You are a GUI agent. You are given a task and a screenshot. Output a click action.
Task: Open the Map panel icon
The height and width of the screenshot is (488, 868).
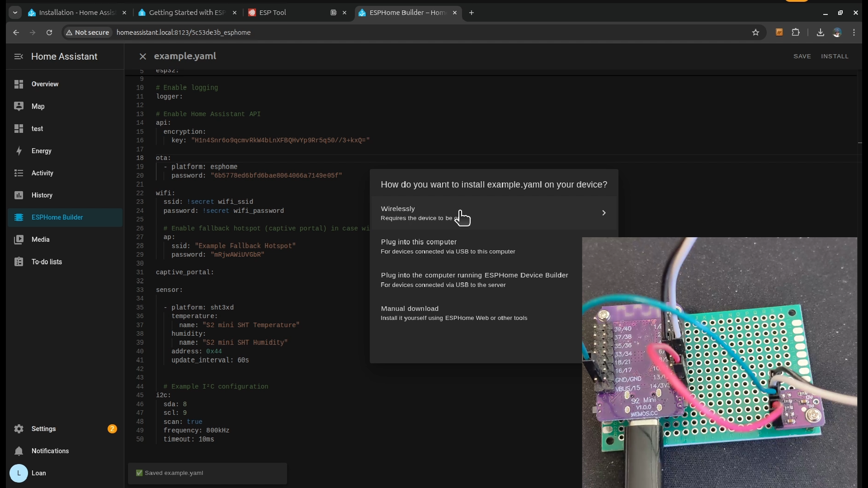[x=19, y=106]
